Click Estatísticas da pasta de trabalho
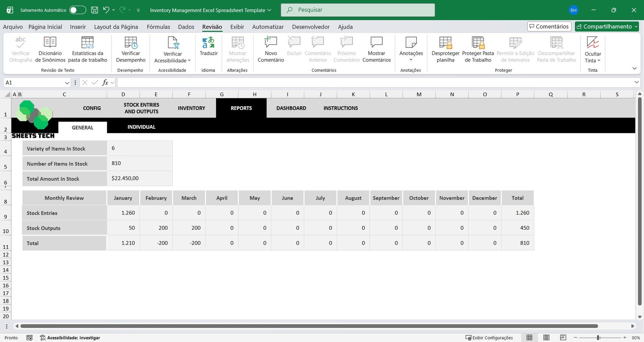Screen dimensions: 644x342 87,43
